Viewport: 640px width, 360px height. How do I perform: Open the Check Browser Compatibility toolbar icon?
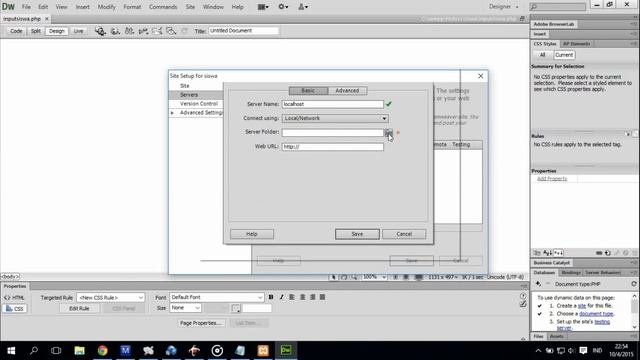157,31
